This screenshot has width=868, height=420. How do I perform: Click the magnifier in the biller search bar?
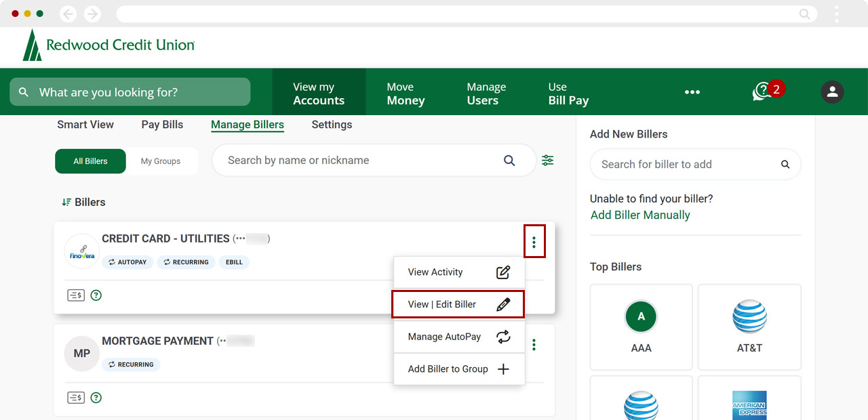coord(509,160)
